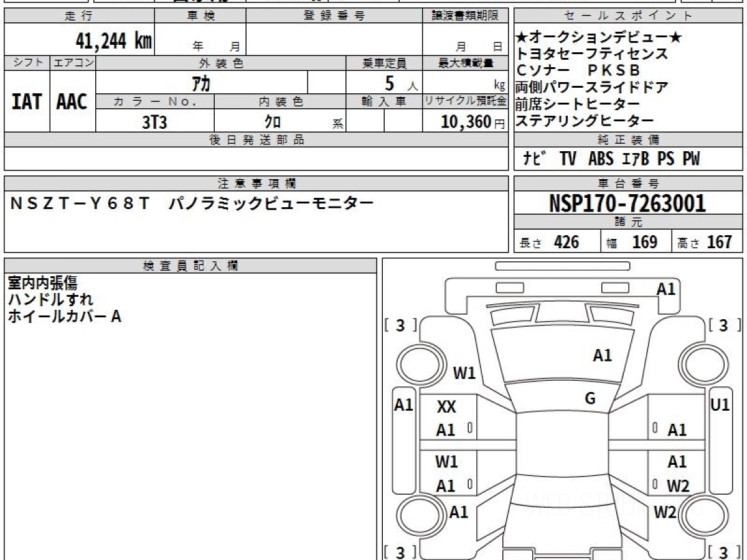Click the 譲渡書類期限 header
The width and height of the screenshot is (747, 560).
tap(466, 16)
